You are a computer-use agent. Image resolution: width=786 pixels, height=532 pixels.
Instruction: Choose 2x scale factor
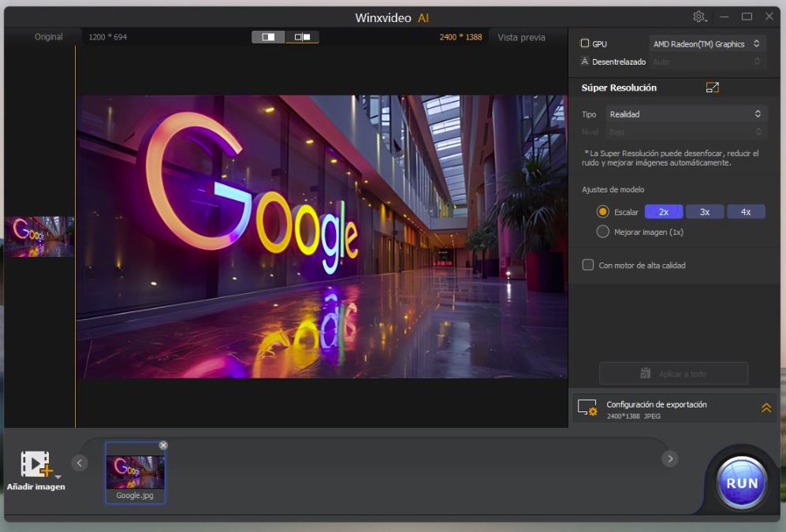663,212
